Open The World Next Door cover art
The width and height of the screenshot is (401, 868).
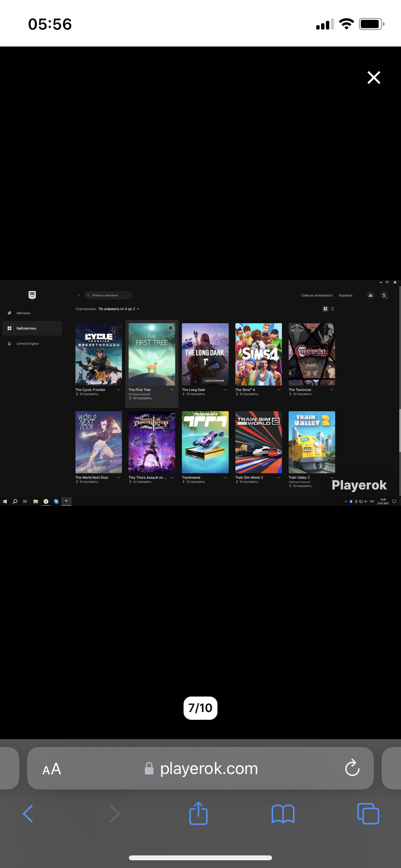99,442
